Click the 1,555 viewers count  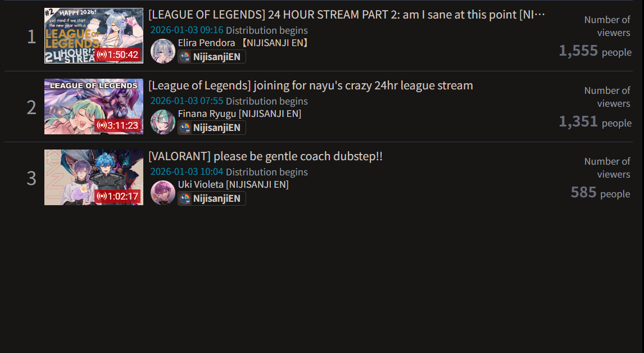578,51
